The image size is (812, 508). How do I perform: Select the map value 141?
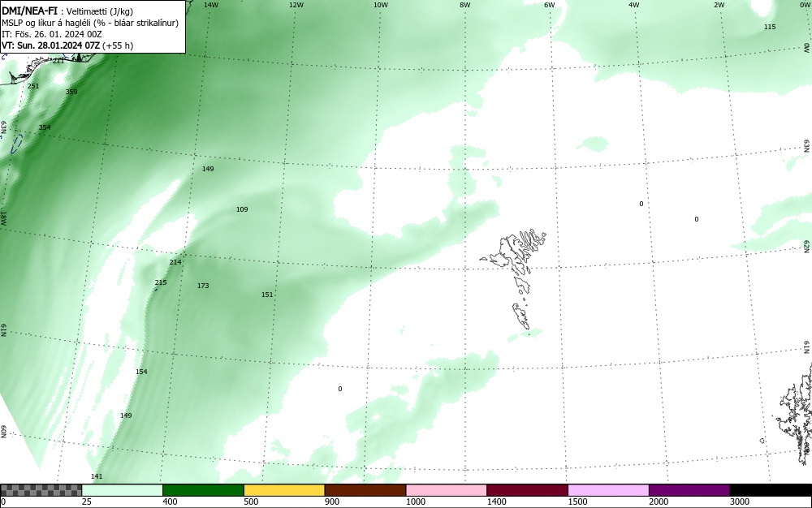(97, 476)
